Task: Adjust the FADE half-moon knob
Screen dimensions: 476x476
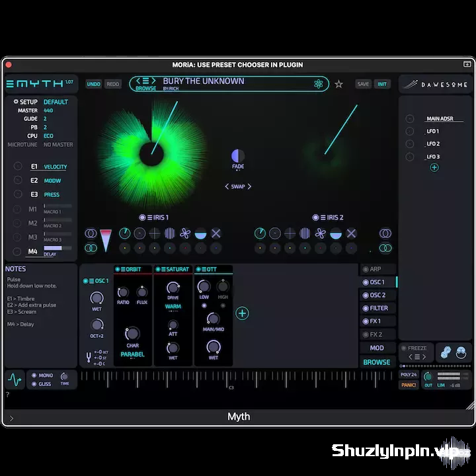Action: coord(238,156)
